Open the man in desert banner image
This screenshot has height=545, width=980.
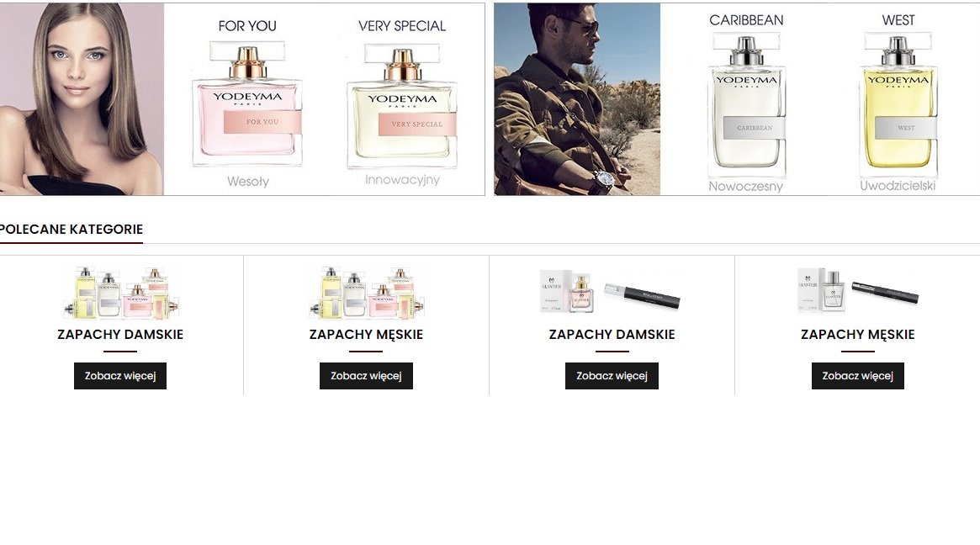tap(577, 99)
